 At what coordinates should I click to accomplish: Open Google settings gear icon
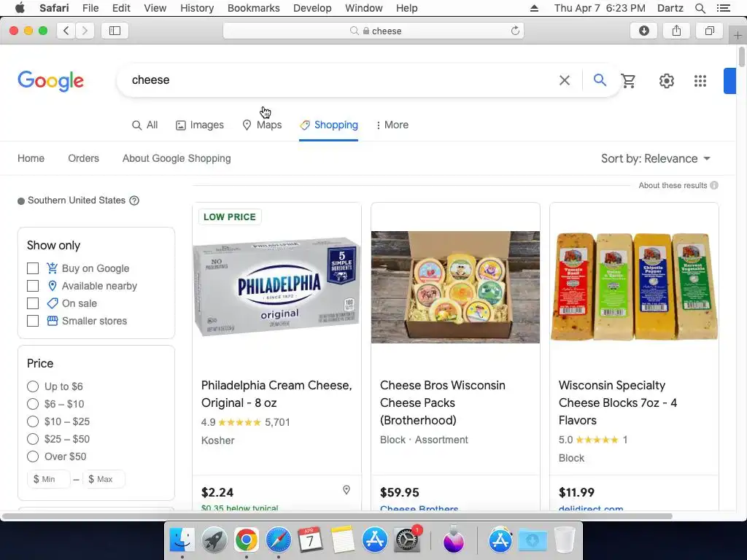click(x=666, y=80)
